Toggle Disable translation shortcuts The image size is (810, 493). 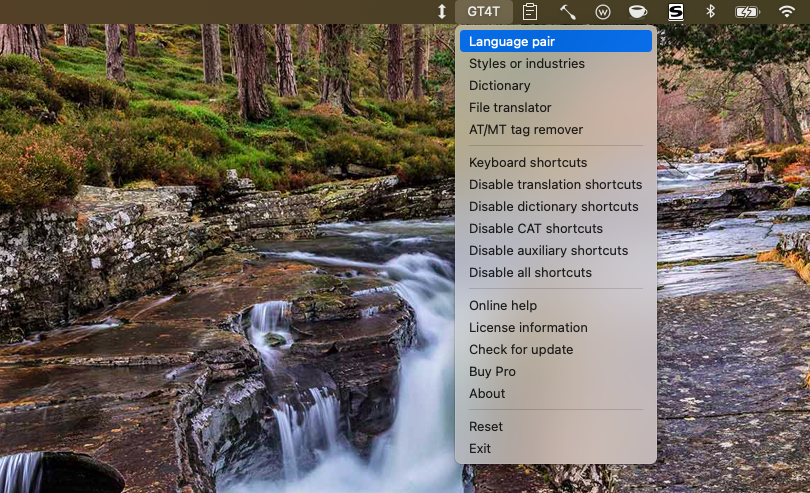(x=555, y=184)
